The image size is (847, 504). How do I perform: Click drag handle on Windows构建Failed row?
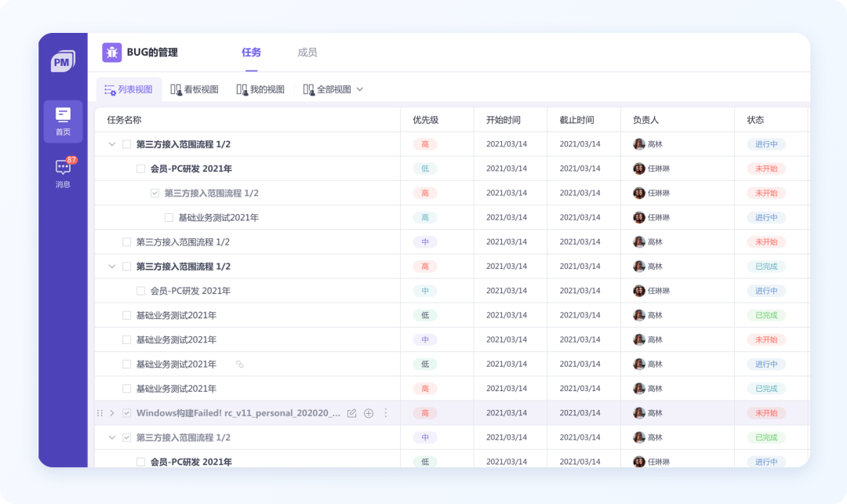point(100,413)
